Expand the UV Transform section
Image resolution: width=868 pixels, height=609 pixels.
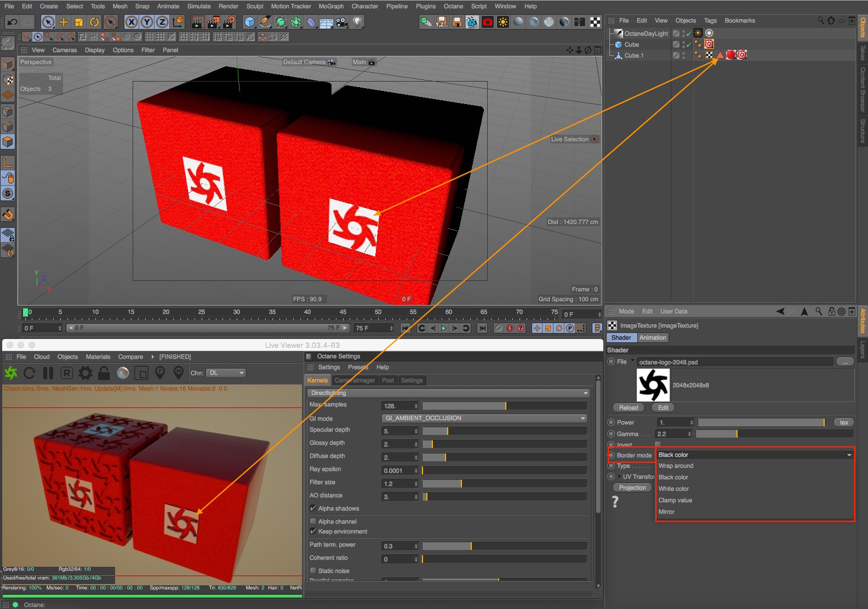620,476
